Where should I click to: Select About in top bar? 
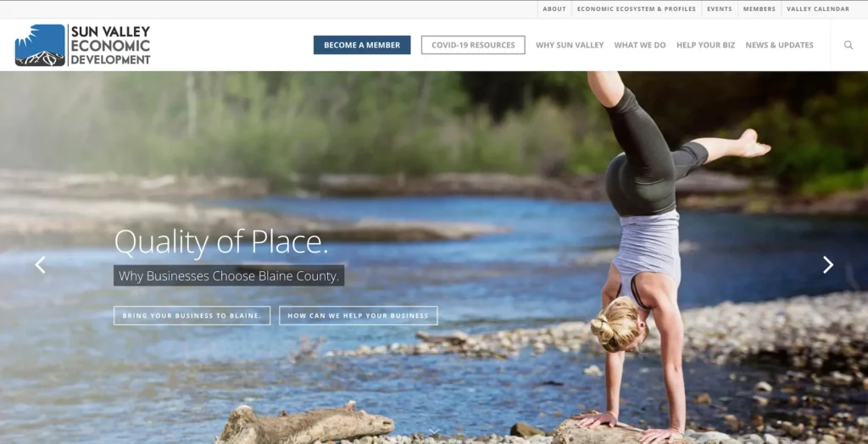coord(554,8)
